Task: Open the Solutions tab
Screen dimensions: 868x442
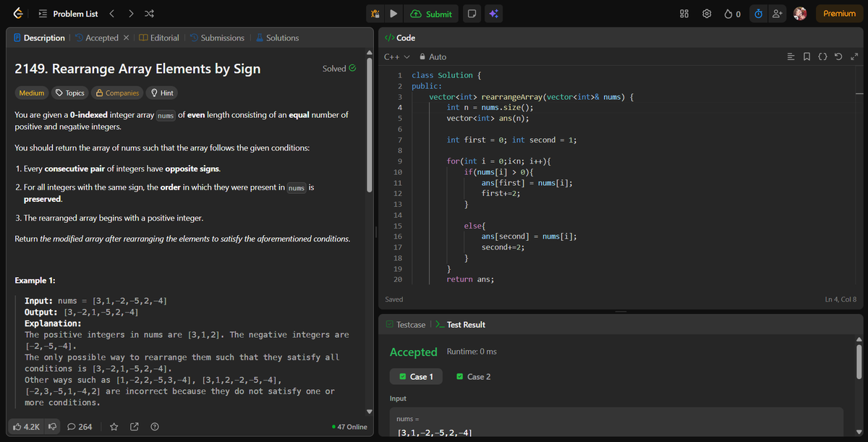Action: pos(276,38)
